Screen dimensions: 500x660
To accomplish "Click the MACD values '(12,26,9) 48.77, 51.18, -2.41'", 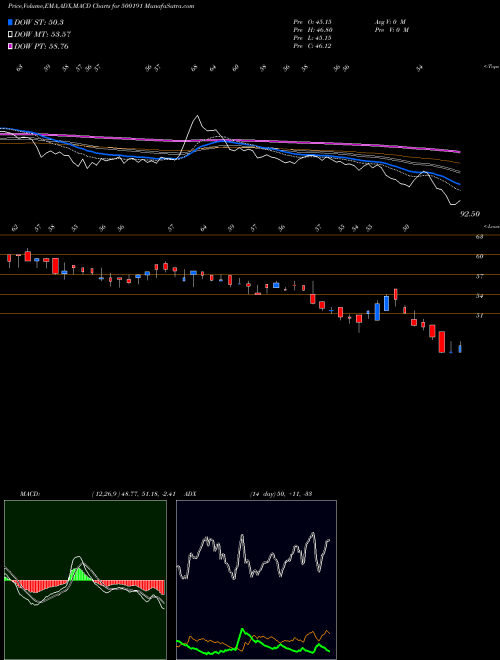I will point(133,493).
